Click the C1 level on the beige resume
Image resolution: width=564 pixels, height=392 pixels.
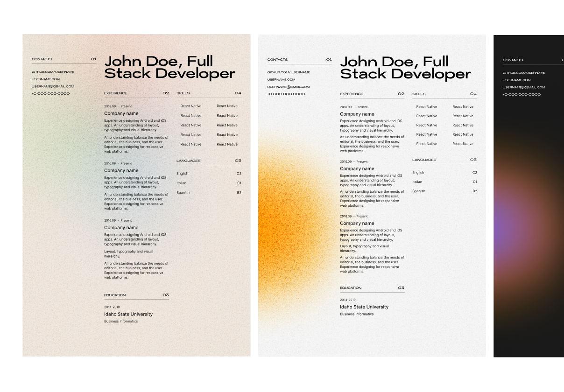(x=239, y=183)
